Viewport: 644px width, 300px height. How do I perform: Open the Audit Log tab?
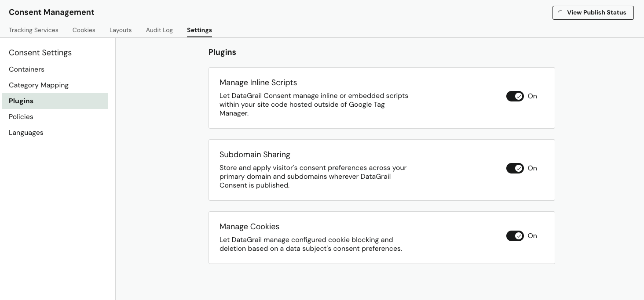click(x=159, y=30)
